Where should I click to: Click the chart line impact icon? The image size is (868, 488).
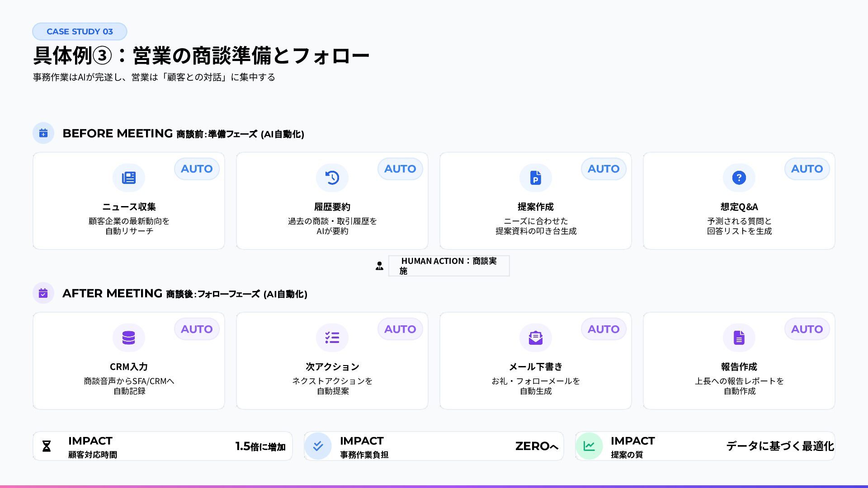pos(589,446)
